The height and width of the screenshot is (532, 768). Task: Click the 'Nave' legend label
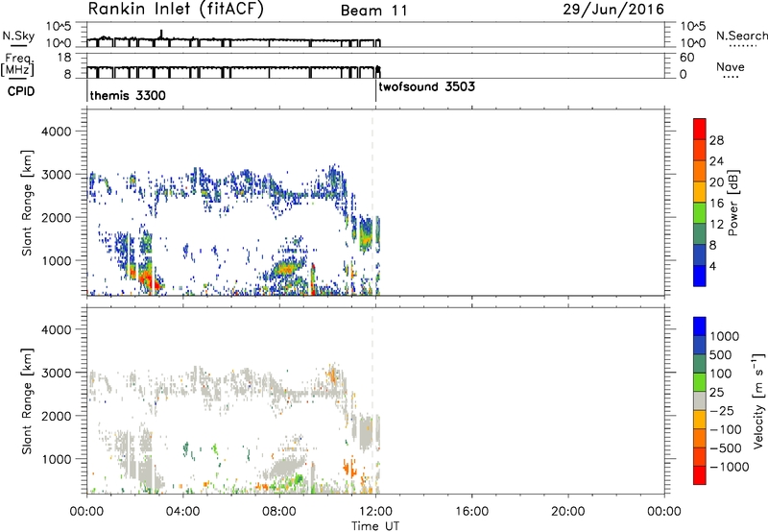coord(731,66)
